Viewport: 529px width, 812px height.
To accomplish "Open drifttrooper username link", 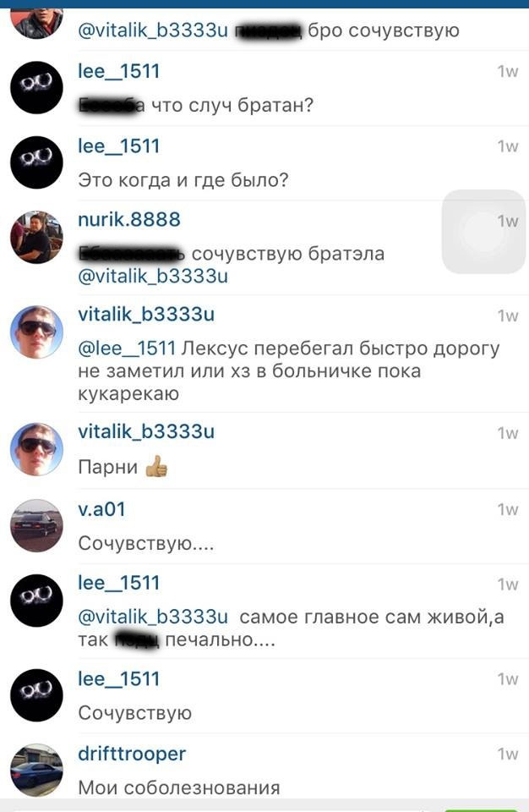I will click(132, 754).
